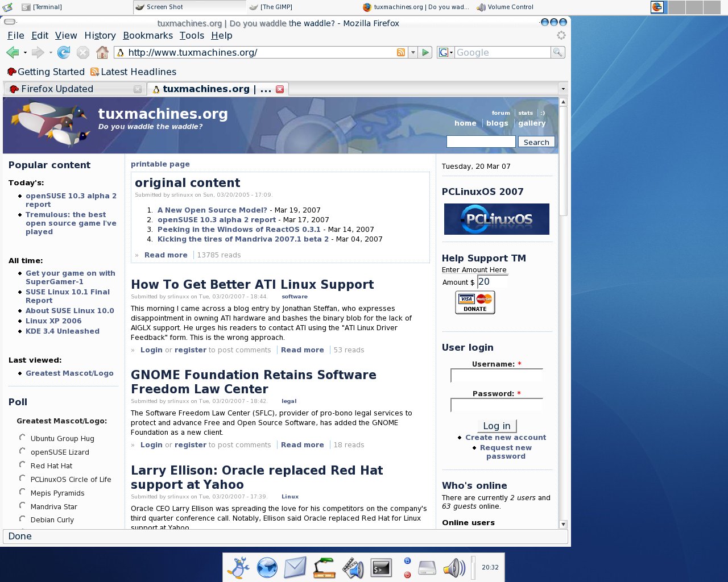Click the site Search button
Image resolution: width=728 pixels, height=582 pixels.
(x=536, y=142)
